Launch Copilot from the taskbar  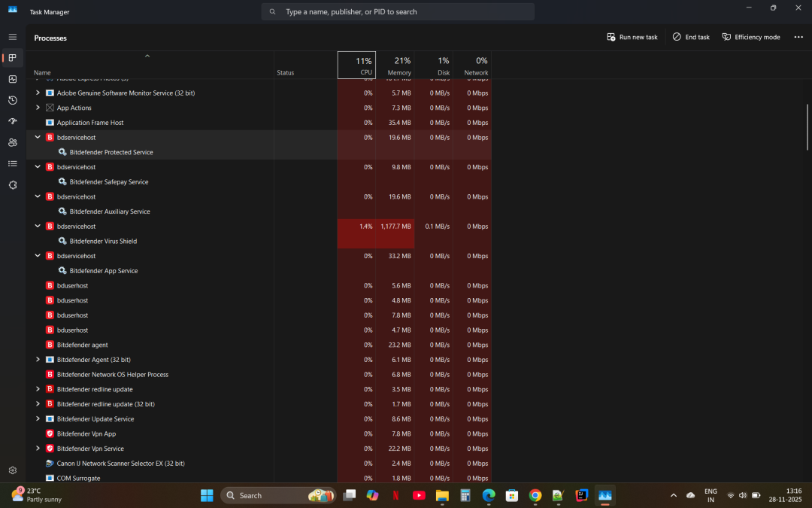(x=372, y=495)
